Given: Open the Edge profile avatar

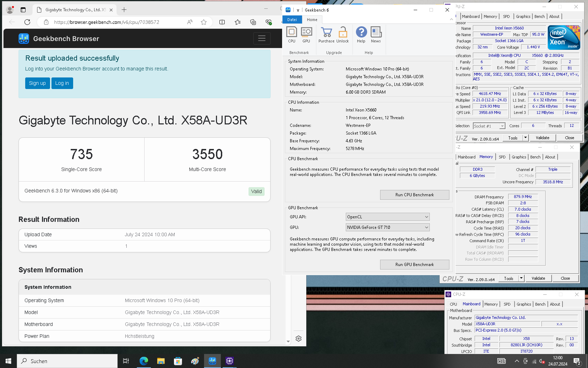Looking at the screenshot, I should pyautogui.click(x=10, y=10).
